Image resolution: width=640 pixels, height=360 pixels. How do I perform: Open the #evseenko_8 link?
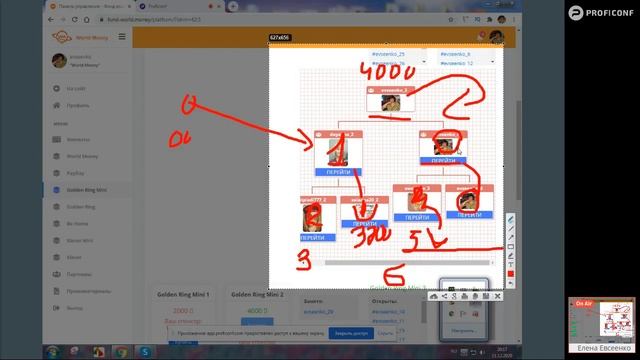[455, 54]
